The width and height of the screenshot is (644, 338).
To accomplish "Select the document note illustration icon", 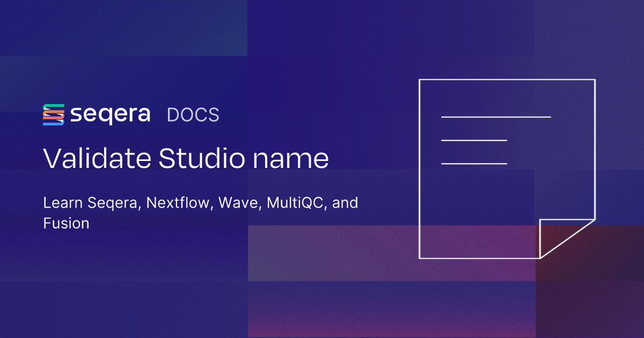I will click(x=507, y=169).
